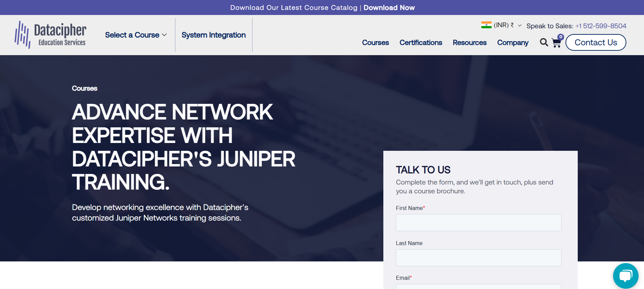Click the Contact Us button

tap(596, 43)
